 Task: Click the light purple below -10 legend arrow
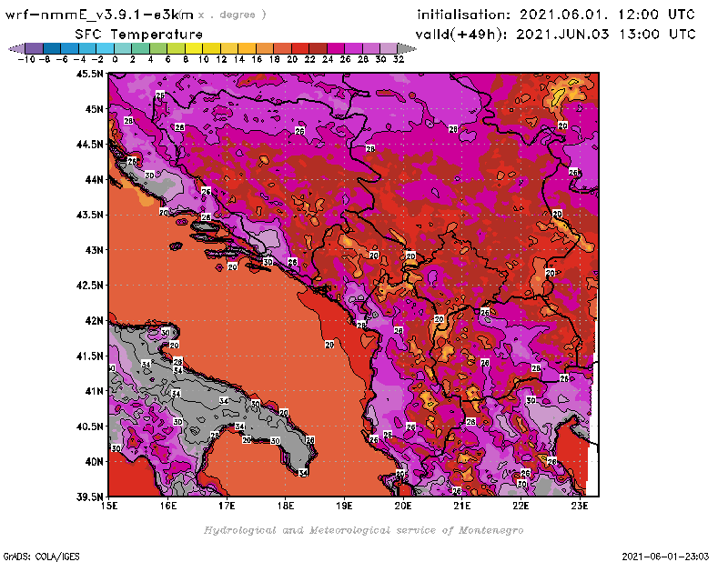[16, 48]
